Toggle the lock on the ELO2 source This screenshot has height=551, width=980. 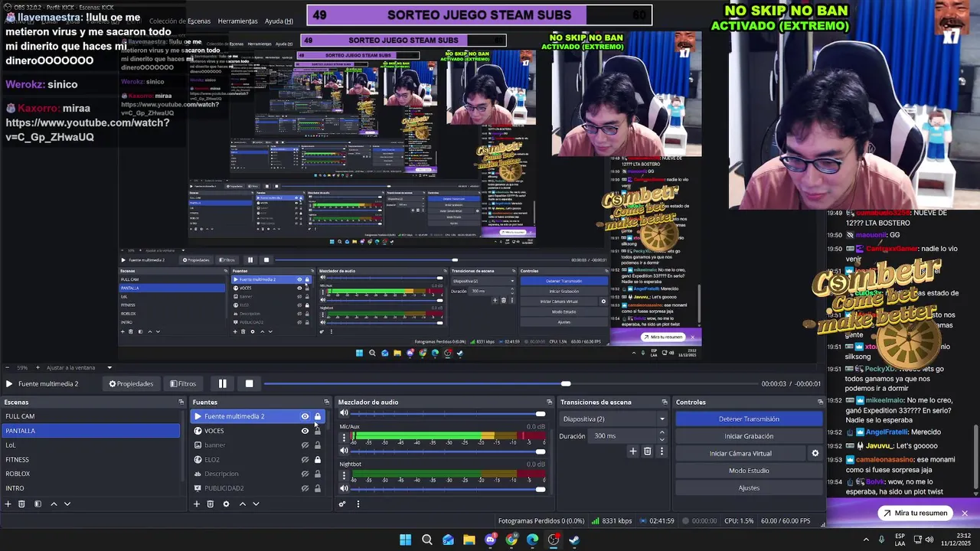coord(318,459)
